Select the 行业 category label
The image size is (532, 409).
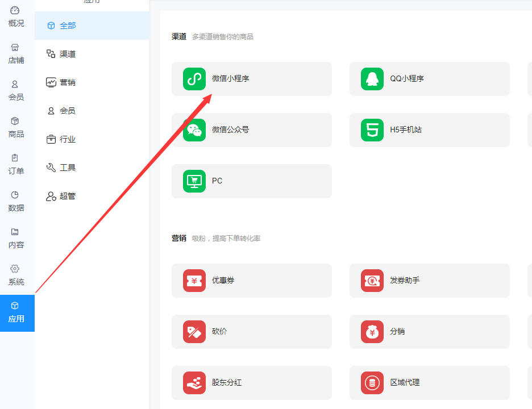click(x=68, y=139)
